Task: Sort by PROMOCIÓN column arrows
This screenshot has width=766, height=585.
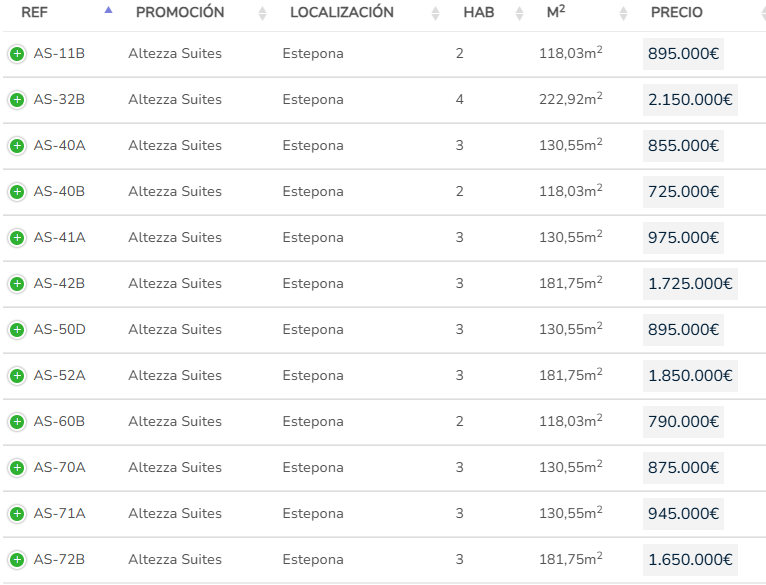Action: (x=262, y=13)
